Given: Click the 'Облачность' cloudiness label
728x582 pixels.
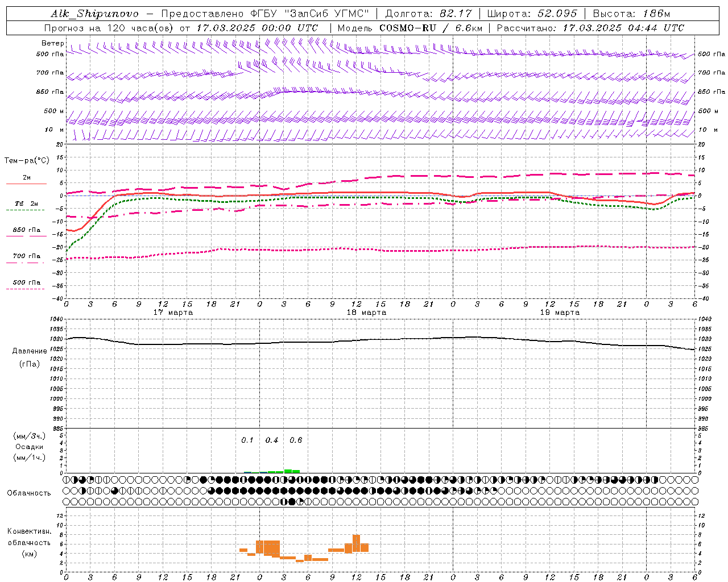Looking at the screenshot, I should tap(29, 493).
